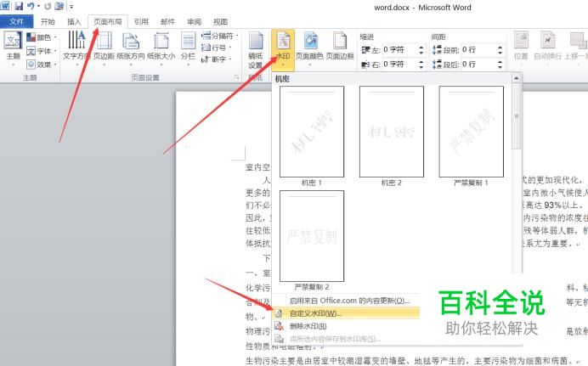This screenshot has width=588, height=366.
Task: Click the 段前 spacing 0 行 field
Action: (x=478, y=50)
